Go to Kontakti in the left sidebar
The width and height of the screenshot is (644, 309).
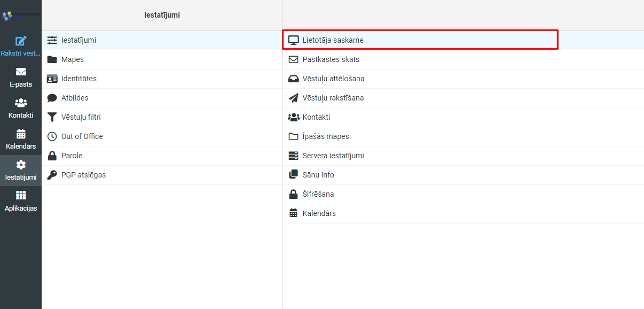click(21, 103)
